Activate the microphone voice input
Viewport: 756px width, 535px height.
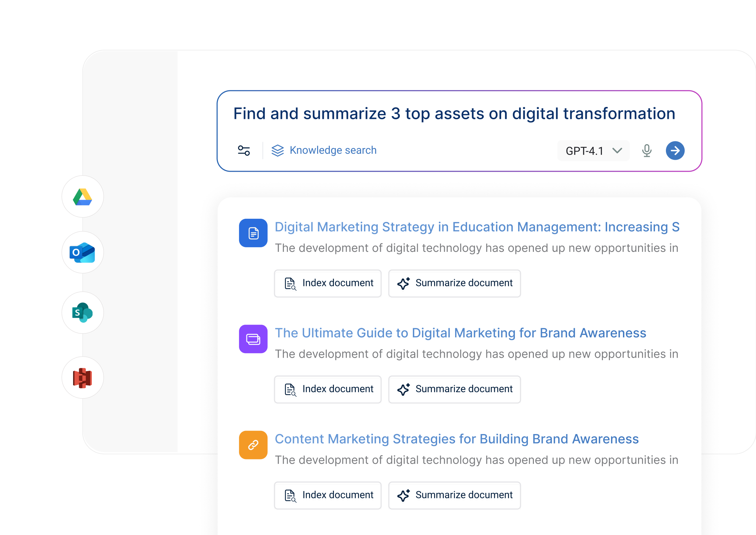point(647,151)
